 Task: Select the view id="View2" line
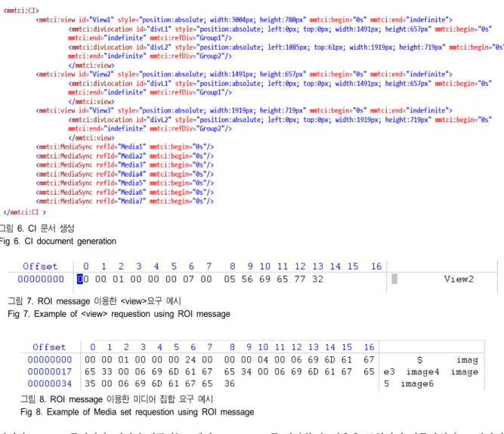tap(244, 74)
